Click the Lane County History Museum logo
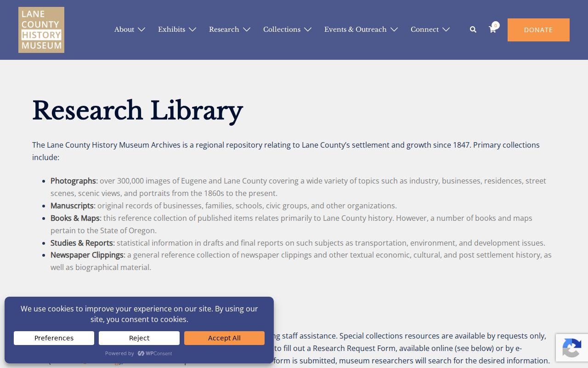The height and width of the screenshot is (368, 588). coord(41,30)
